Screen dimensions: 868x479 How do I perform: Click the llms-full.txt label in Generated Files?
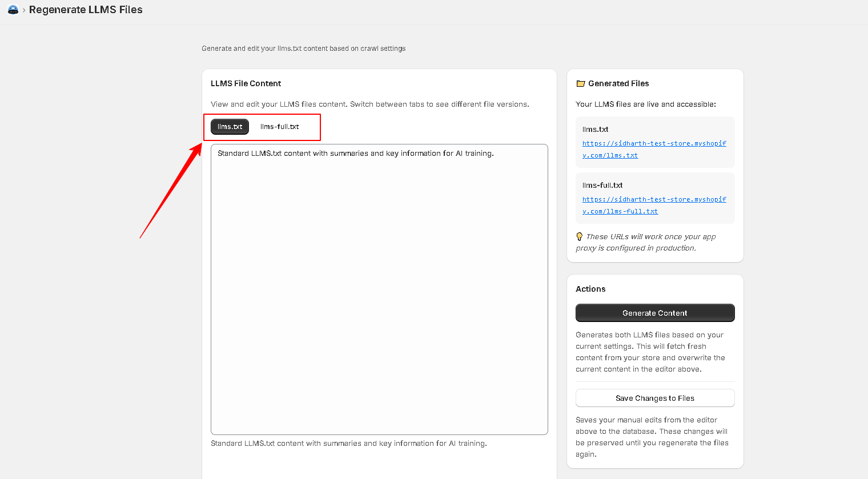pyautogui.click(x=602, y=186)
